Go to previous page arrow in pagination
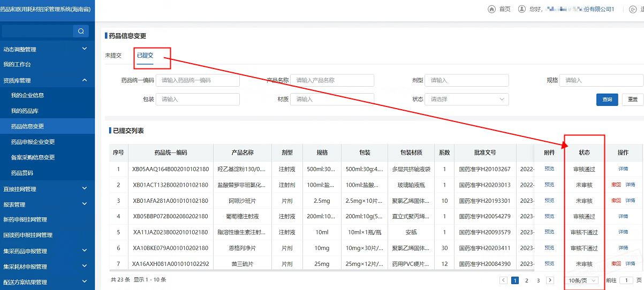The width and height of the screenshot is (644, 290). click(503, 280)
